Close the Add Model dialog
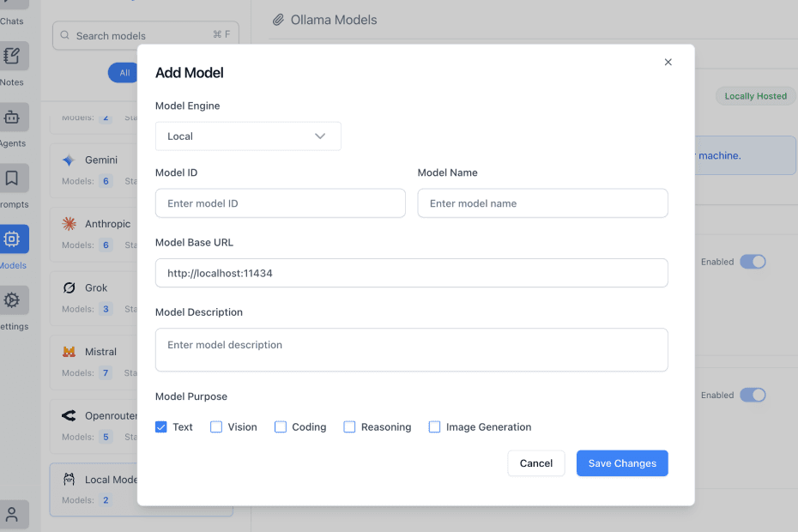The width and height of the screenshot is (798, 532). click(668, 62)
